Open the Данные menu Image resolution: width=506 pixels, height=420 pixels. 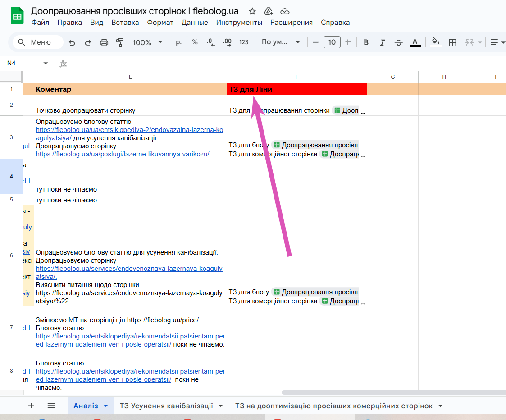195,23
